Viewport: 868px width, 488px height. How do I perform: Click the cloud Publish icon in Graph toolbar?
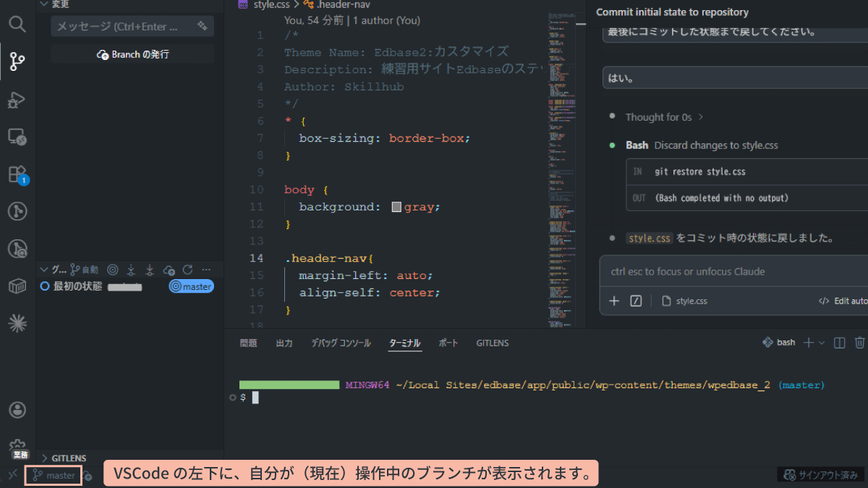coord(169,269)
